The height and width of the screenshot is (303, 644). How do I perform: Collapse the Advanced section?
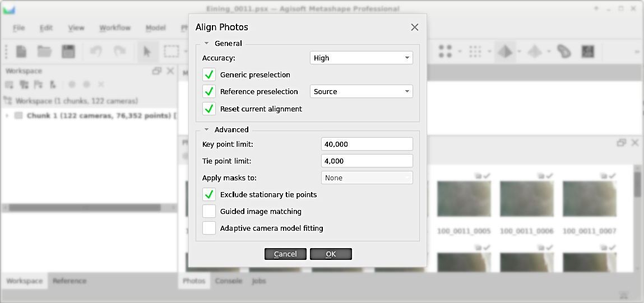point(207,129)
